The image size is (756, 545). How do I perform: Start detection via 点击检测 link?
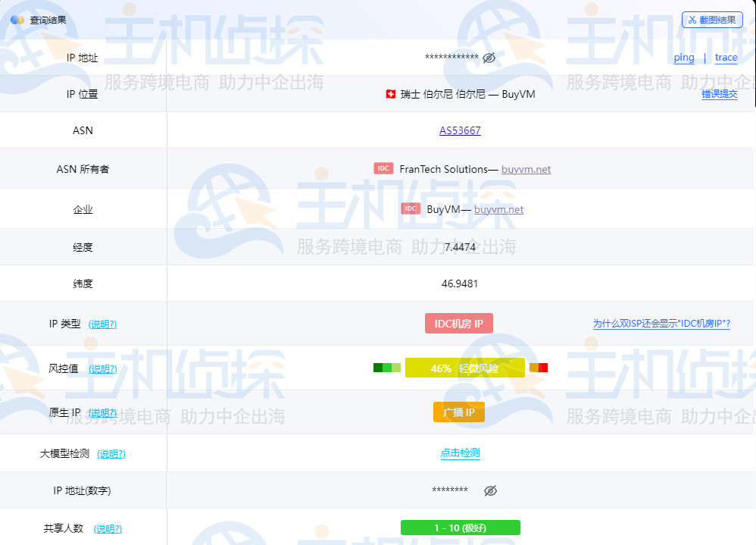(x=459, y=453)
